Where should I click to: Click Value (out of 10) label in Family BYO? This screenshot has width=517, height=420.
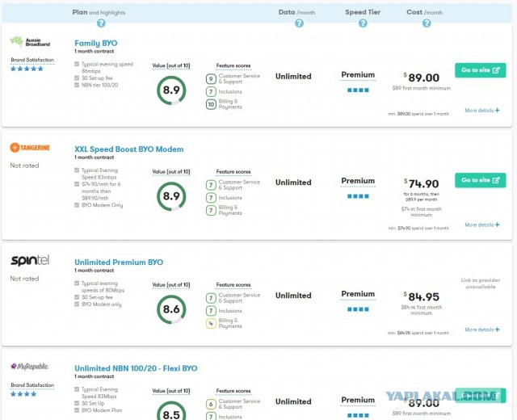171,65
